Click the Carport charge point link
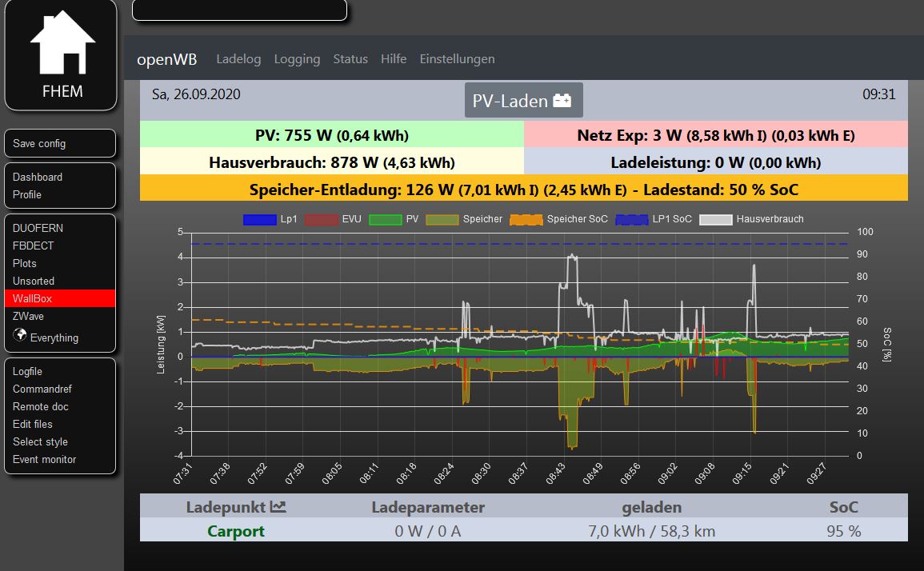Viewport: 924px width, 571px height. click(x=235, y=531)
